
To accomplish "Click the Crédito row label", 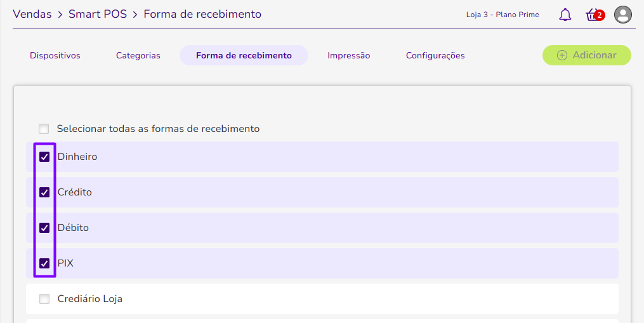I will (x=75, y=192).
